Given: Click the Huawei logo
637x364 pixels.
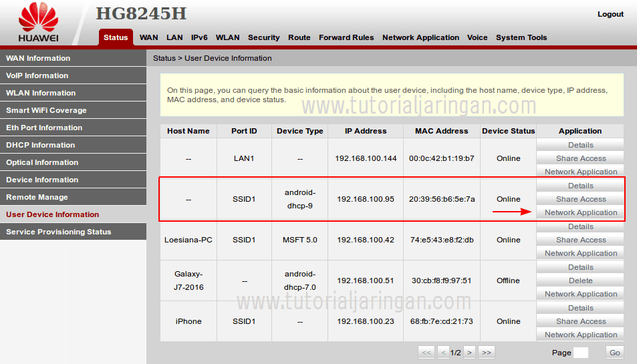Looking at the screenshot, I should tap(38, 23).
